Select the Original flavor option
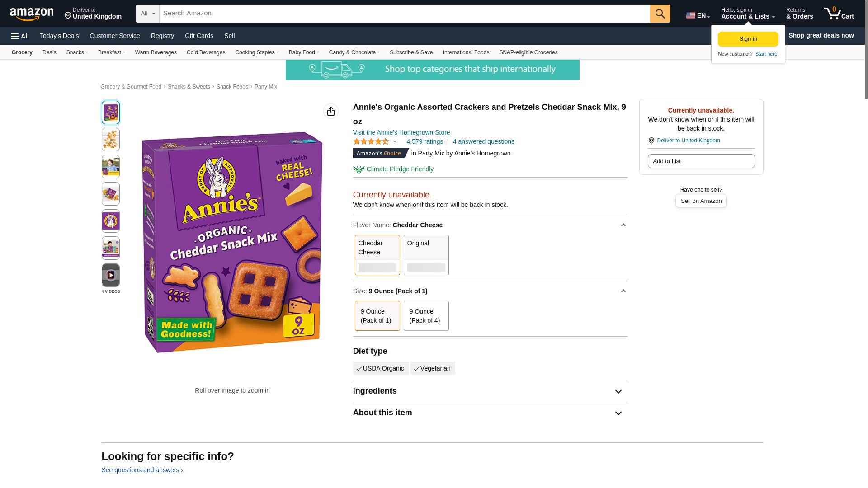 coord(426,255)
